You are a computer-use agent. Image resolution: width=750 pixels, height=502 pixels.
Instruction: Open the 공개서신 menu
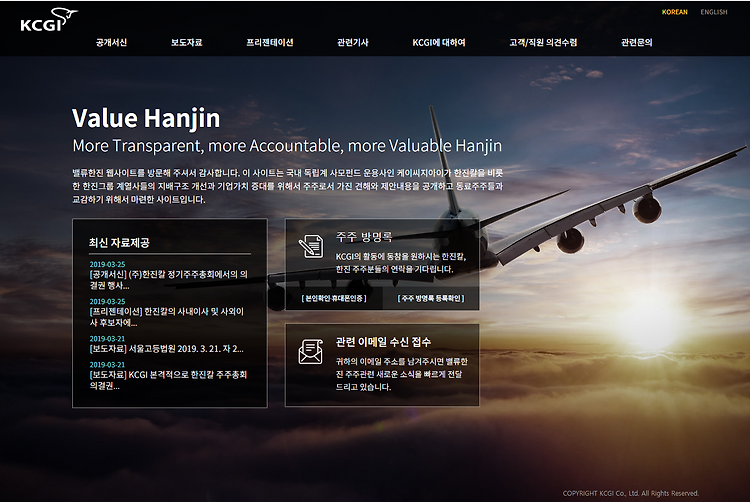(x=111, y=43)
